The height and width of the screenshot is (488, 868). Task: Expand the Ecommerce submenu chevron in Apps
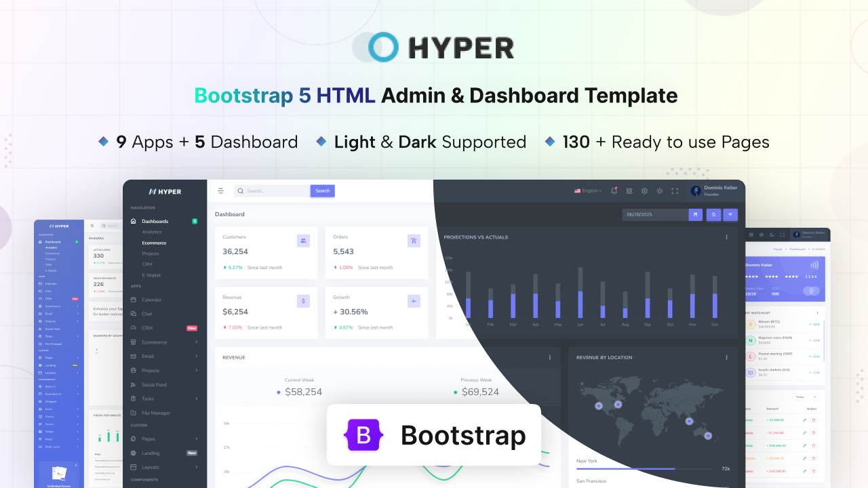[x=197, y=342]
